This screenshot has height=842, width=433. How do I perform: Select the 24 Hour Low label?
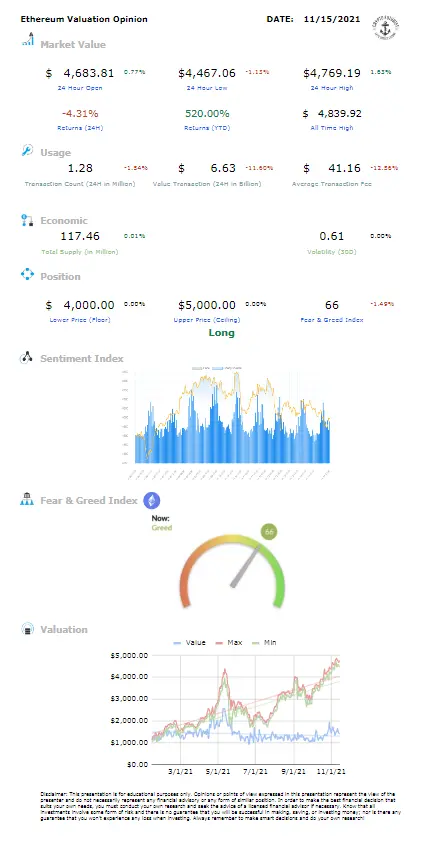click(206, 88)
